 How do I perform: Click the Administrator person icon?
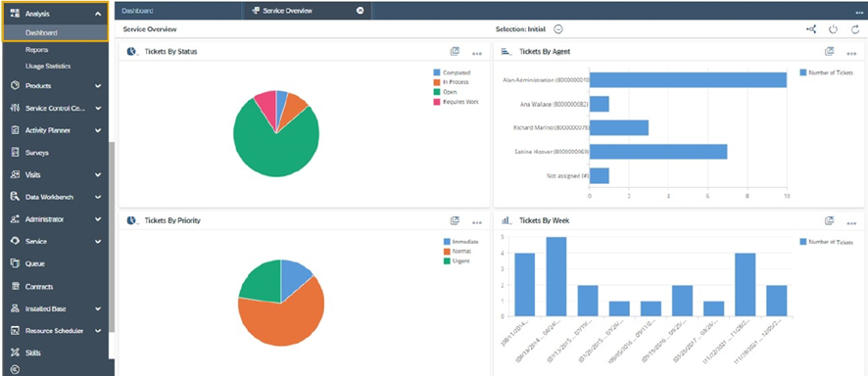[16, 219]
